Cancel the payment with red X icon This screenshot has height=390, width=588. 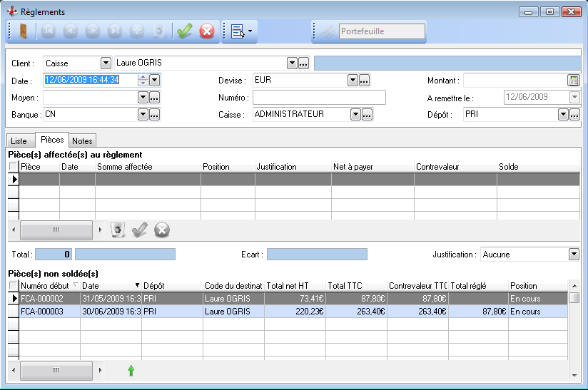[207, 31]
